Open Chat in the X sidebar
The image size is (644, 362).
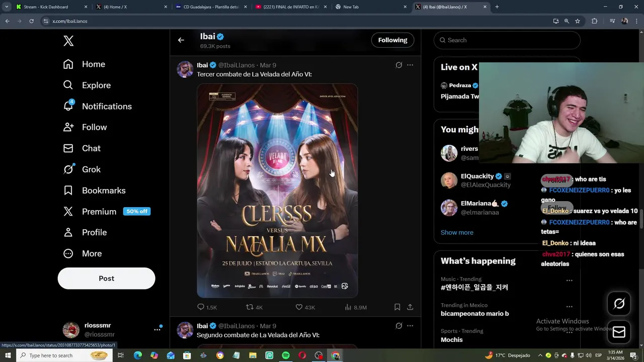pos(82,148)
